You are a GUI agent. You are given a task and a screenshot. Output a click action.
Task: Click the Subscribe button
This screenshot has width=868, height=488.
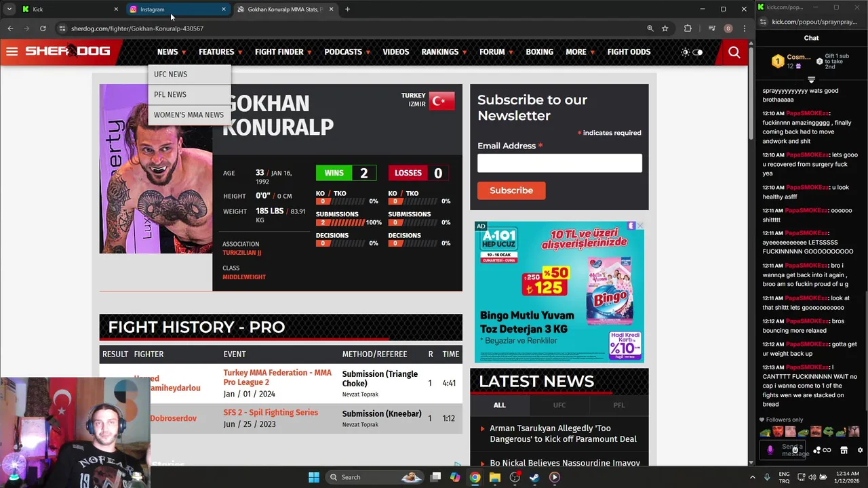(511, 190)
